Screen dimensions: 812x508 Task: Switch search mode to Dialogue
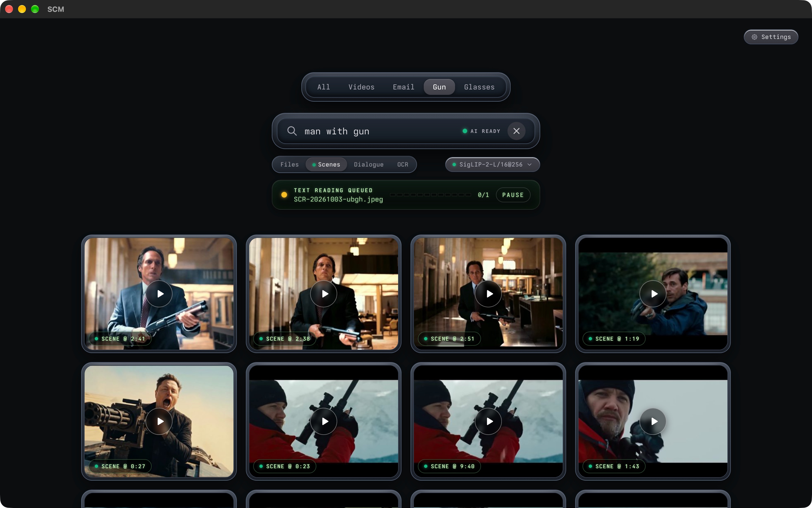[x=369, y=165]
